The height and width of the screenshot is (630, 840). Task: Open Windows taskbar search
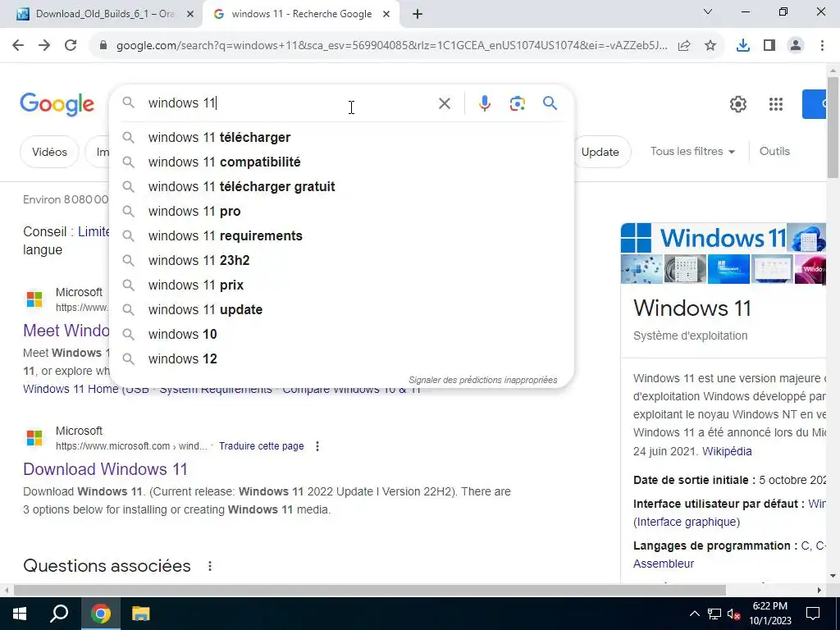click(59, 614)
